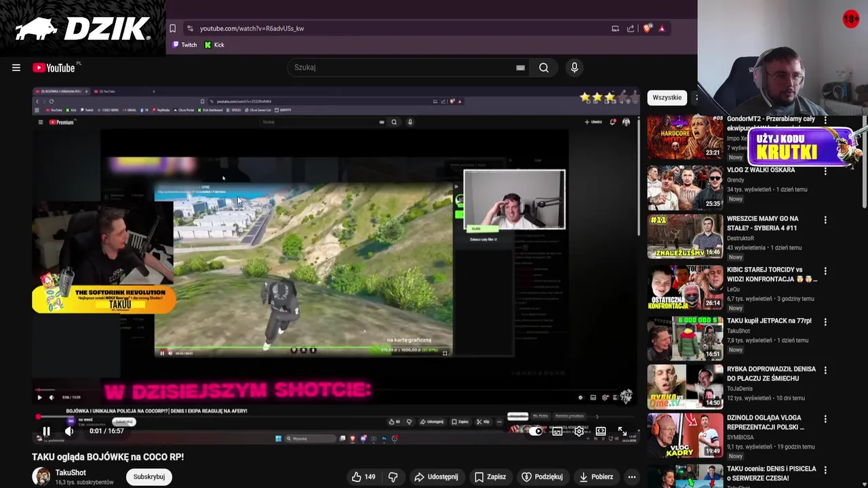This screenshot has width=868, height=488.
Task: Bookmark this page with the bookmark icon
Action: pyautogui.click(x=172, y=28)
